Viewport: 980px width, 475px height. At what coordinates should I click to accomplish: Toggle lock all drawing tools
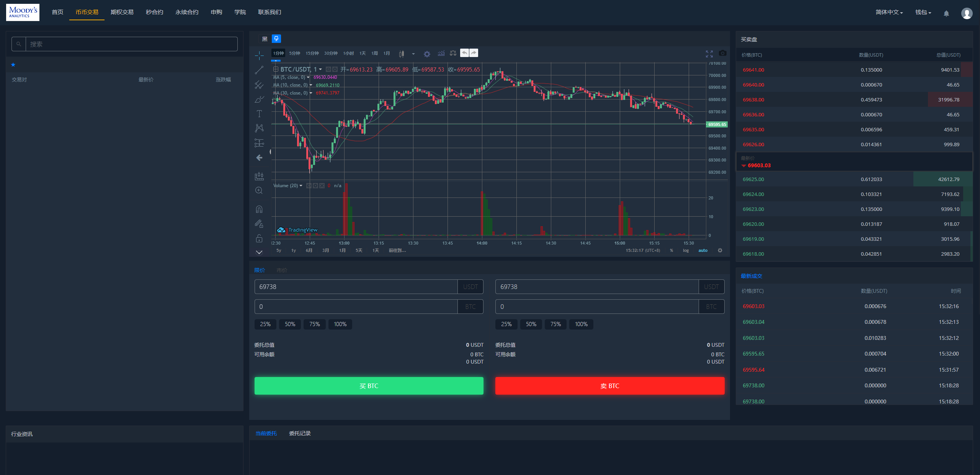pos(259,238)
